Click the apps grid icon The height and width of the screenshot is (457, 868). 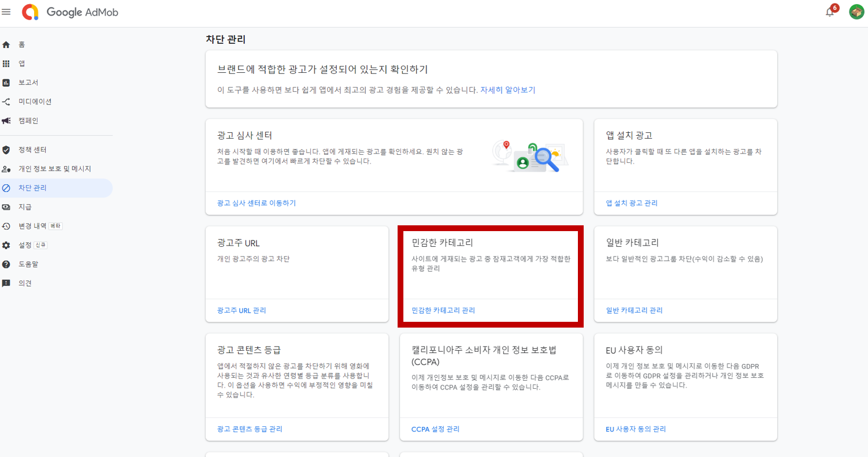point(6,64)
